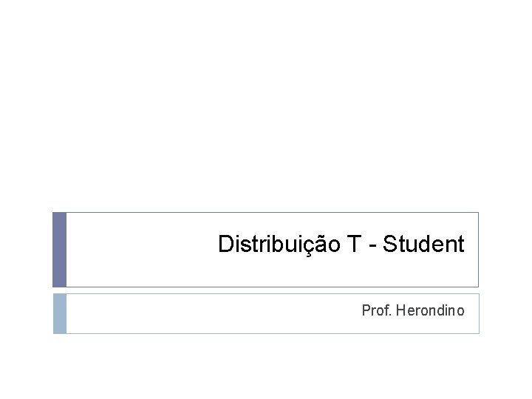The image size is (532, 399).
Task: Click the right border of the title box
Action: (x=478, y=250)
